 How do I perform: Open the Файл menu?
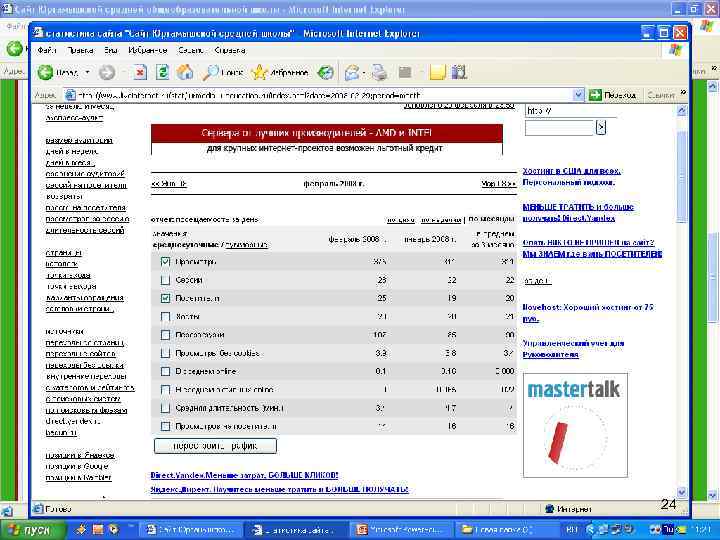[46, 50]
